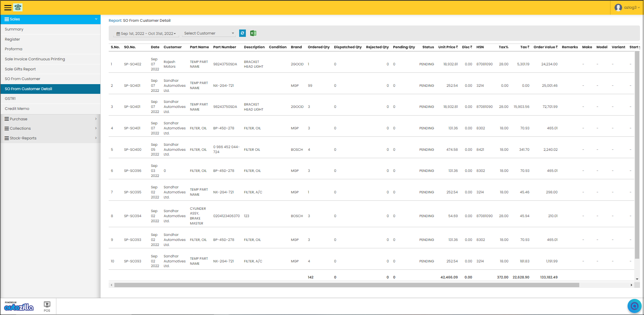Screen dimensions: 644x315
Task: Sort by the Order Value column header
Action: point(545,47)
